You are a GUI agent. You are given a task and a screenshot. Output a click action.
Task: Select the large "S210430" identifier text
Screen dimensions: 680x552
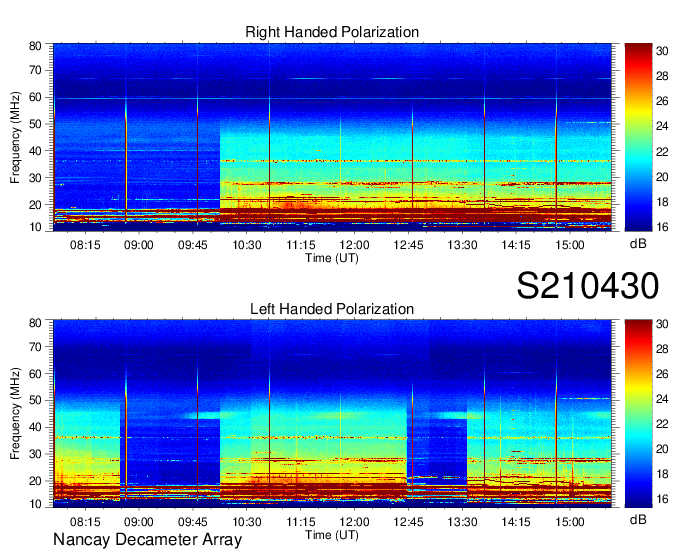point(588,286)
